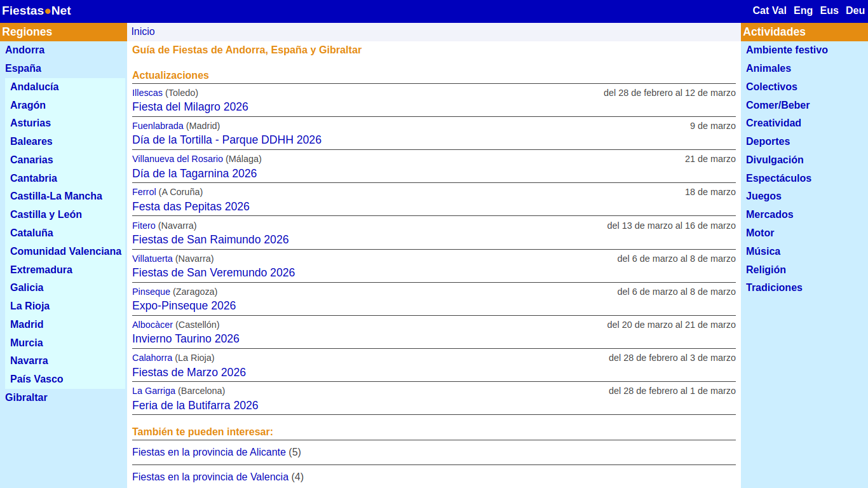
Task: Open the Fiestas.Net home logo
Action: 36,11
